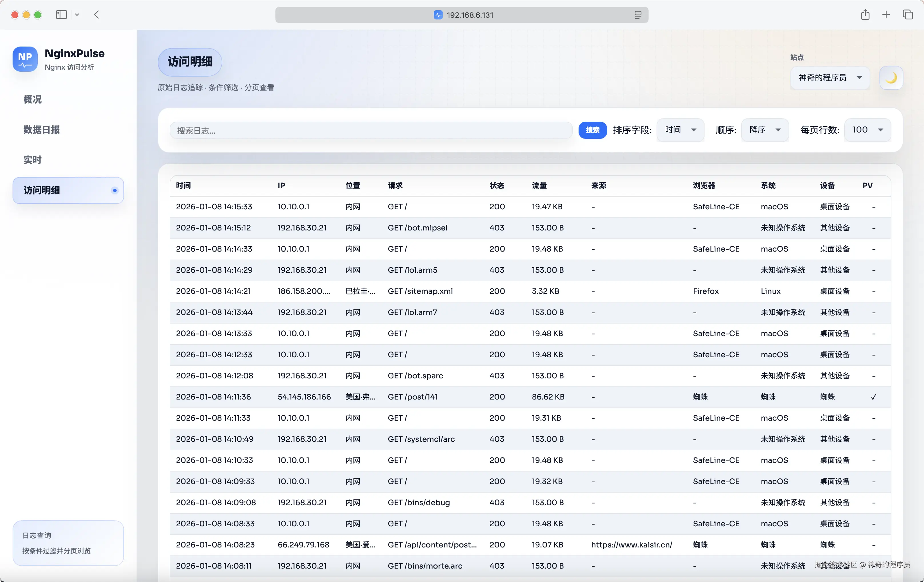Viewport: 924px width, 582px height.
Task: Open the 站点 site selector dropdown
Action: point(830,78)
